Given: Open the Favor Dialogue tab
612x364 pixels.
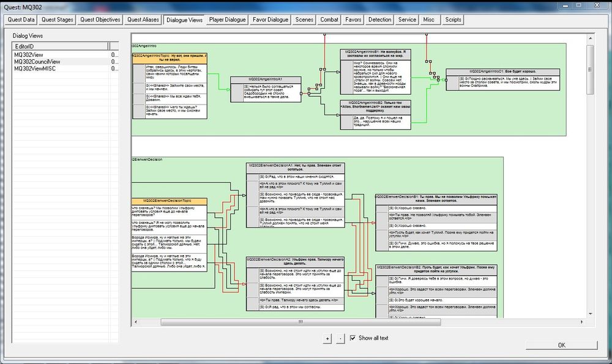Looking at the screenshot, I should click(x=270, y=20).
